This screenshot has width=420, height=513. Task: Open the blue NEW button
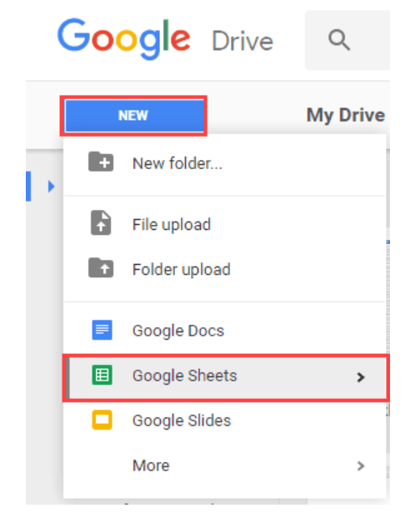pyautogui.click(x=134, y=116)
